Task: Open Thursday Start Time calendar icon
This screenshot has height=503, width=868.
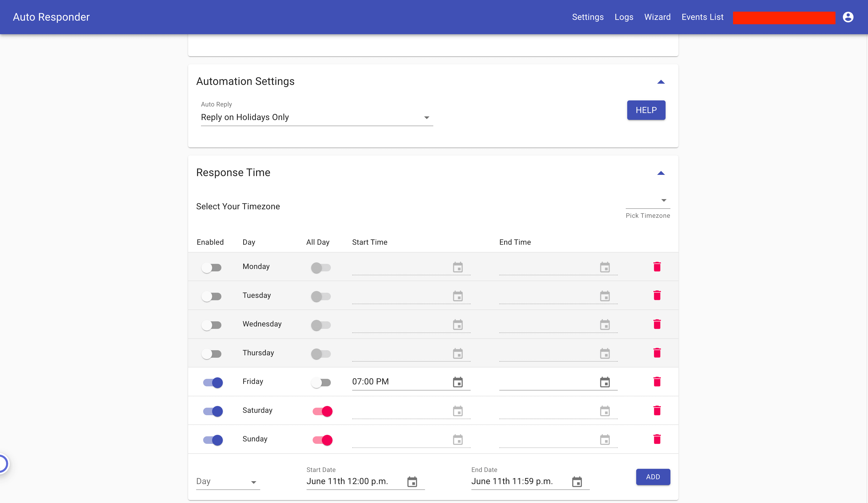Action: click(x=458, y=353)
